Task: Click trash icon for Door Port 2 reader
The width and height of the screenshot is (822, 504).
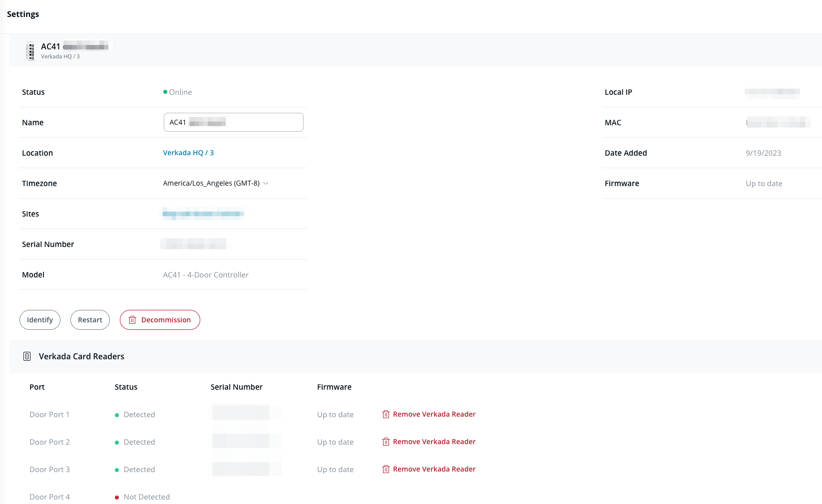Action: point(386,442)
